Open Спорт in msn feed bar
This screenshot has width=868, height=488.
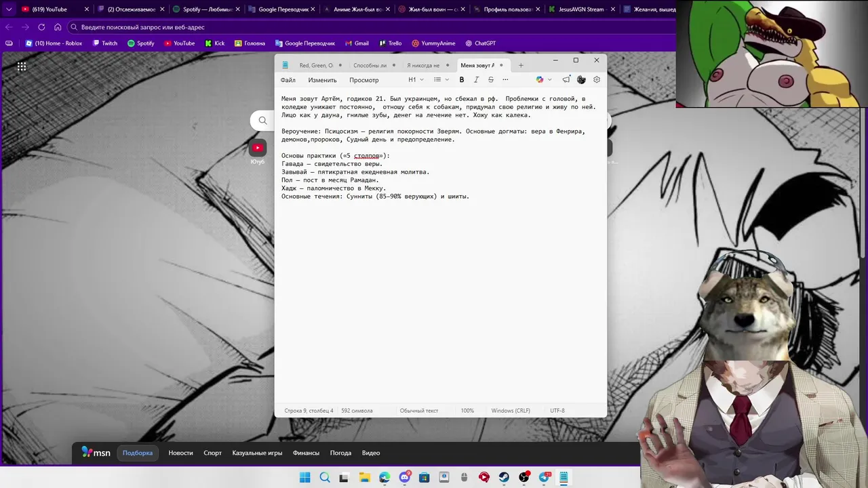coord(213,453)
